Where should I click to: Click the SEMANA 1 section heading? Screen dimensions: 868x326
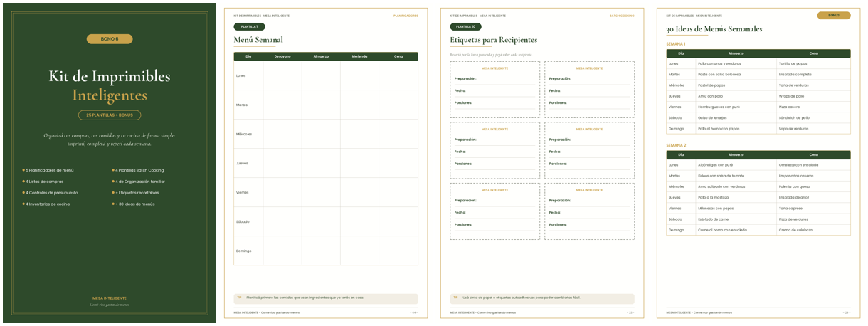(676, 44)
